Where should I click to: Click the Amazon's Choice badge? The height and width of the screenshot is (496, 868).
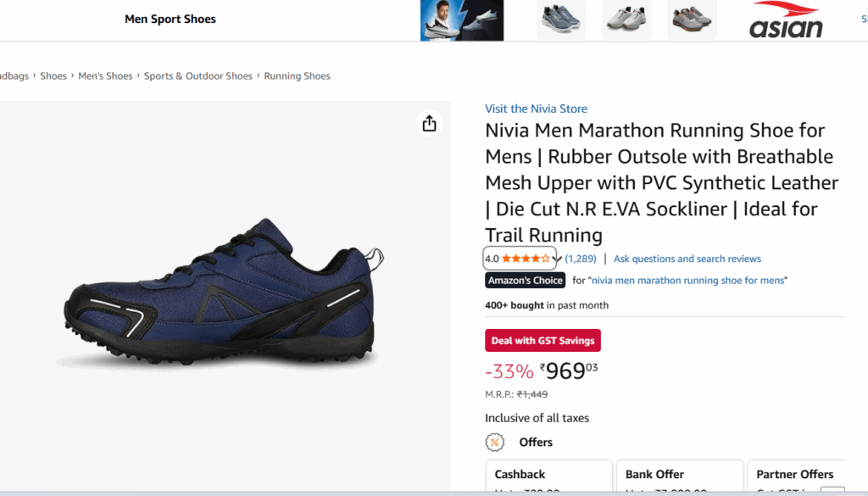(x=526, y=281)
